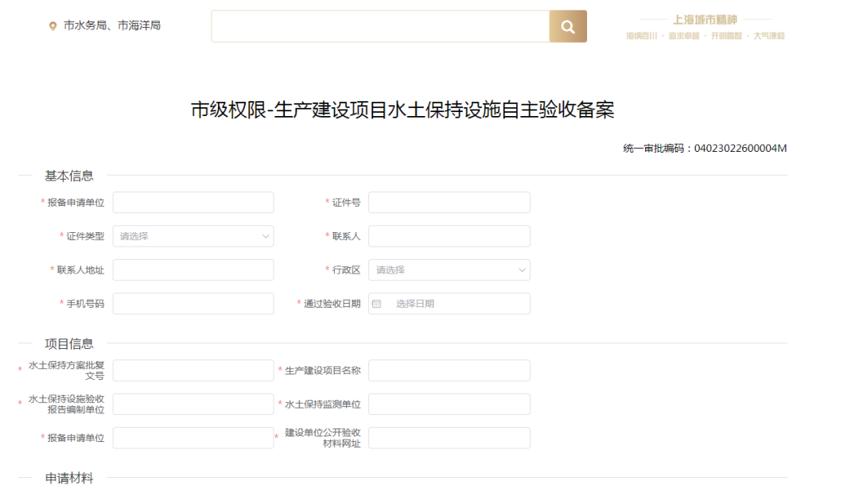Viewport: 859px width, 504px height.
Task: Click 报备申请单位 field in 项目信息
Action: 193,438
